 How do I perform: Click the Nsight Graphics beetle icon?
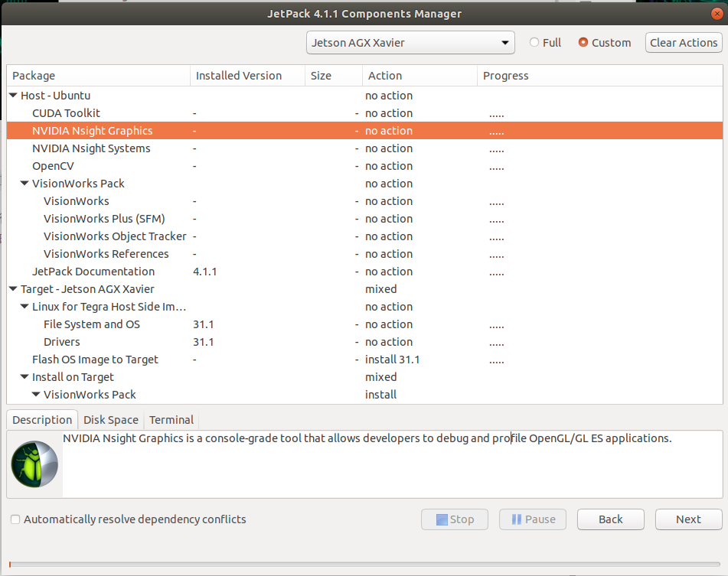pyautogui.click(x=34, y=464)
